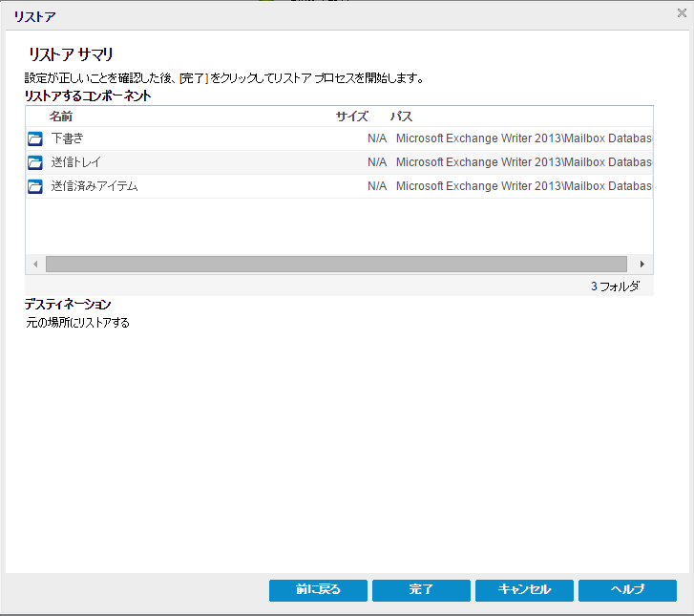
Task: Click the N/A size in the 送信済みアイテム row
Action: pos(377,186)
